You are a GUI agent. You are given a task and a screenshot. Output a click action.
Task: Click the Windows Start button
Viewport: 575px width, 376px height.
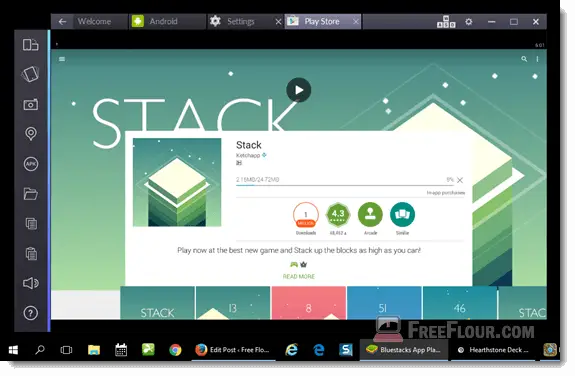pos(13,350)
